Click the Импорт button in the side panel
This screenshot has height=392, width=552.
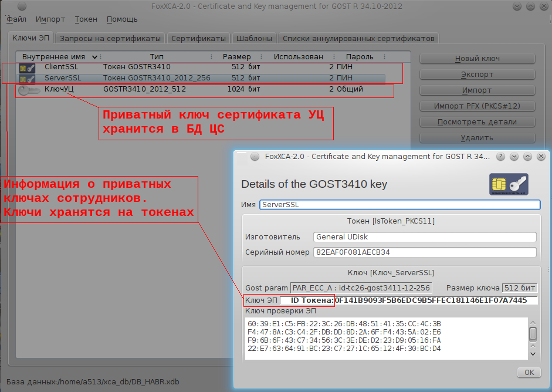point(478,90)
